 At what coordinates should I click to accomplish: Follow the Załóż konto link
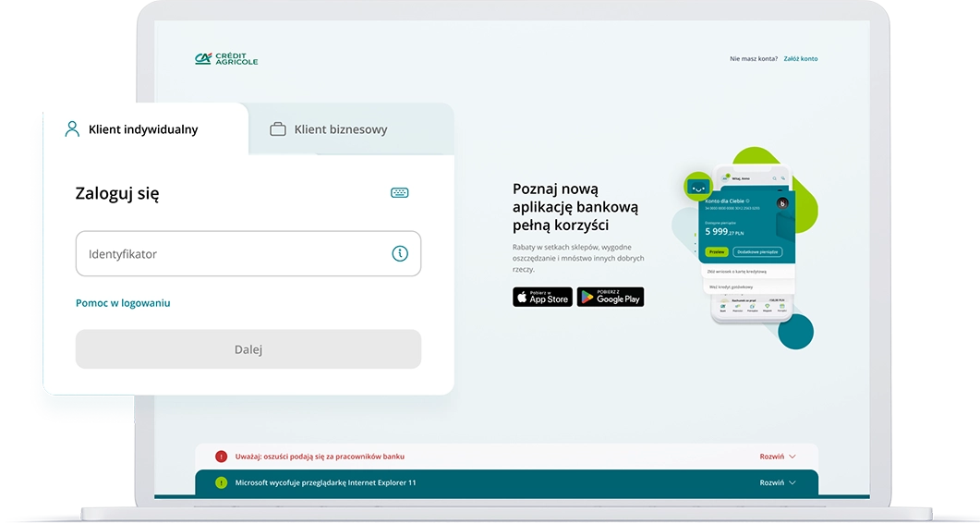pyautogui.click(x=800, y=59)
